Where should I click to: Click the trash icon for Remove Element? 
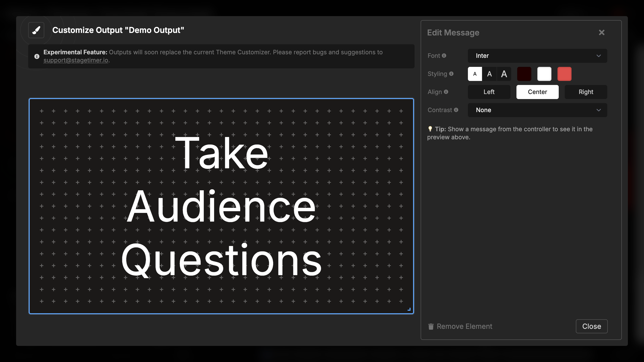(431, 326)
